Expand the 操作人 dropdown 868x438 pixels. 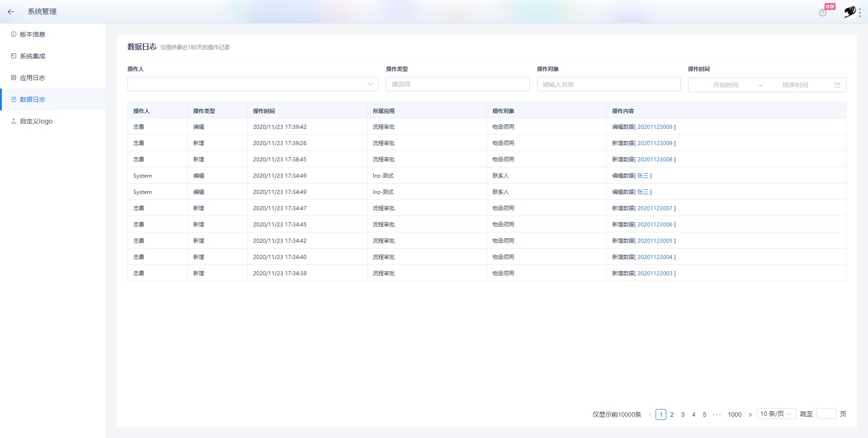click(253, 84)
